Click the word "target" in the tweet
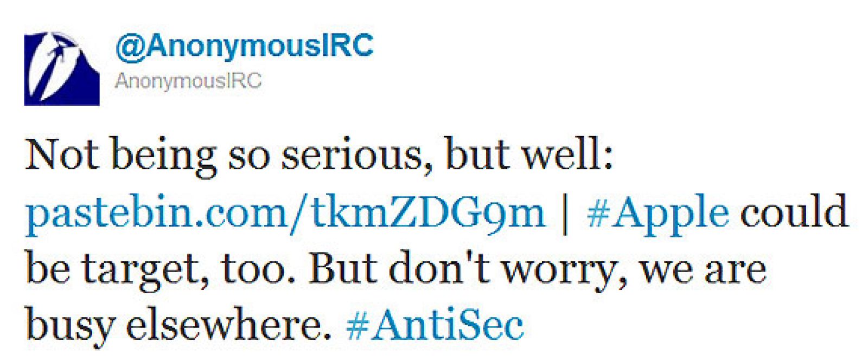Image resolution: width=868 pixels, height=361 pixels. coord(145,269)
